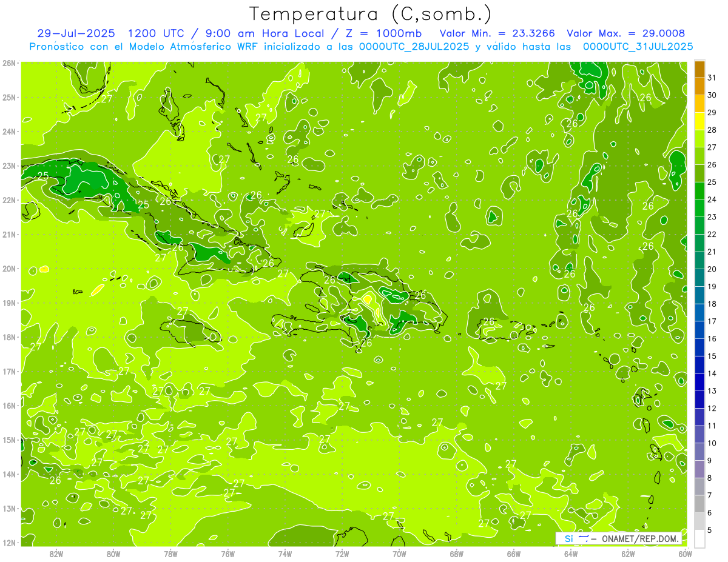This screenshot has width=728, height=562.
Task: Click purple legend swatch between 9 and 10
Action: click(x=700, y=452)
